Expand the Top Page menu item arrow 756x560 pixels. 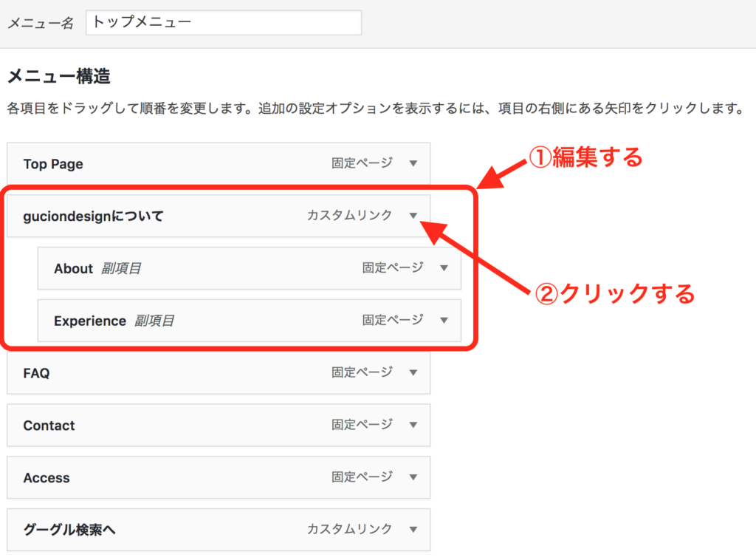pyautogui.click(x=413, y=164)
